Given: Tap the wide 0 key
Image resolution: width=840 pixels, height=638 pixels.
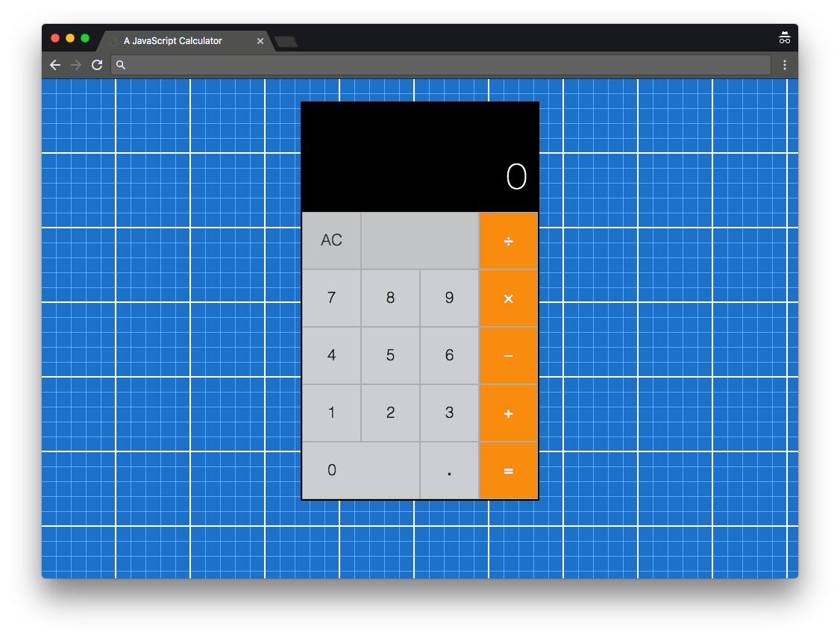Looking at the screenshot, I should tap(361, 470).
